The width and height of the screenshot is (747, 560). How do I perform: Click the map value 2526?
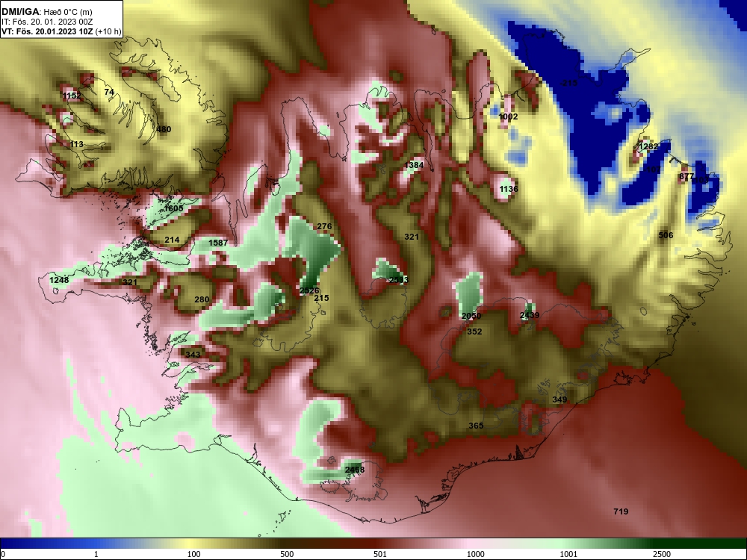click(x=309, y=290)
